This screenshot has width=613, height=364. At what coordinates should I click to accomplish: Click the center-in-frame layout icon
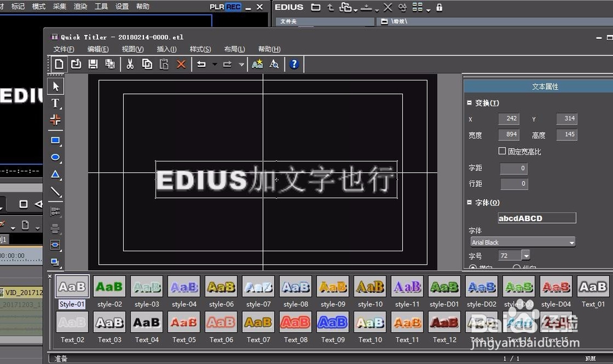[x=56, y=245]
